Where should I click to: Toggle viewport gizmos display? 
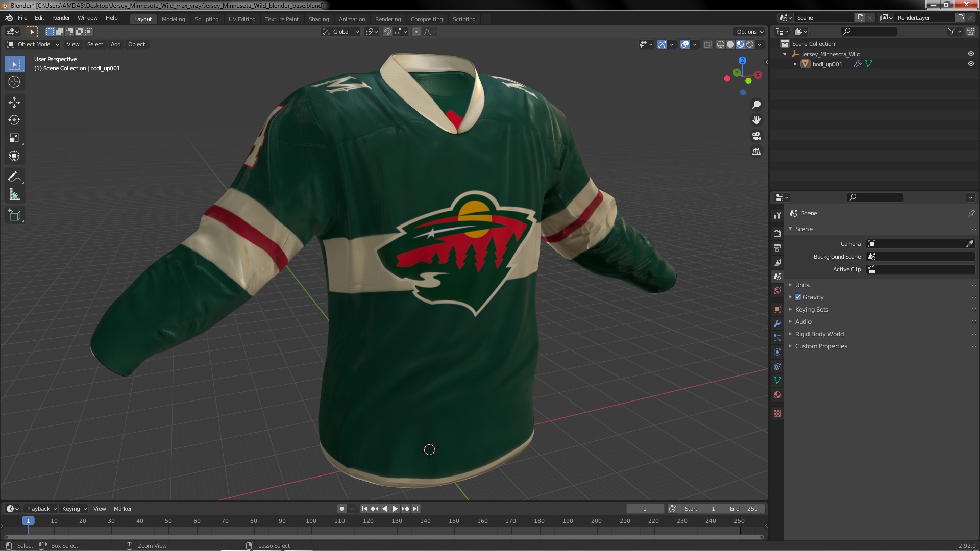point(662,45)
